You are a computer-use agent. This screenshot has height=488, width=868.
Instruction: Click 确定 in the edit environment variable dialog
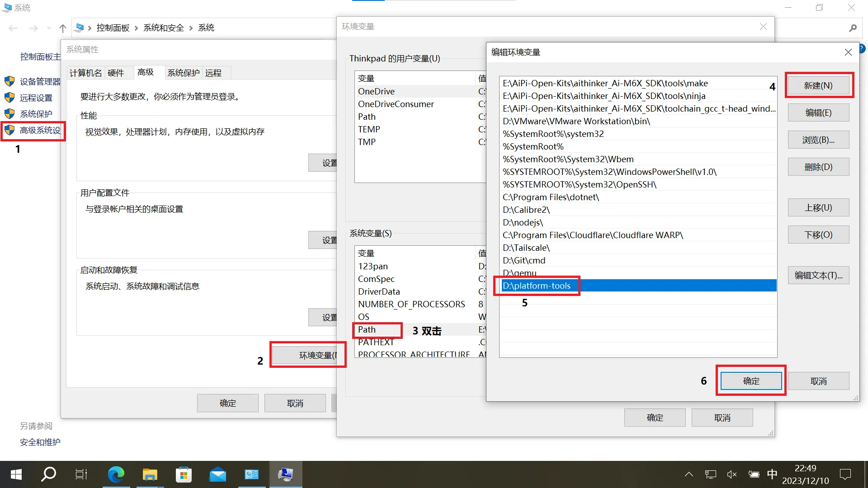[751, 381]
